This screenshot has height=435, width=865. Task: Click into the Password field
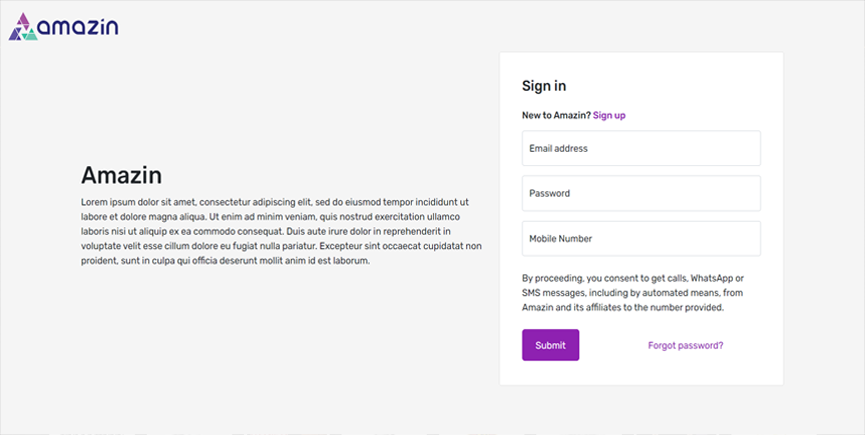tap(641, 193)
